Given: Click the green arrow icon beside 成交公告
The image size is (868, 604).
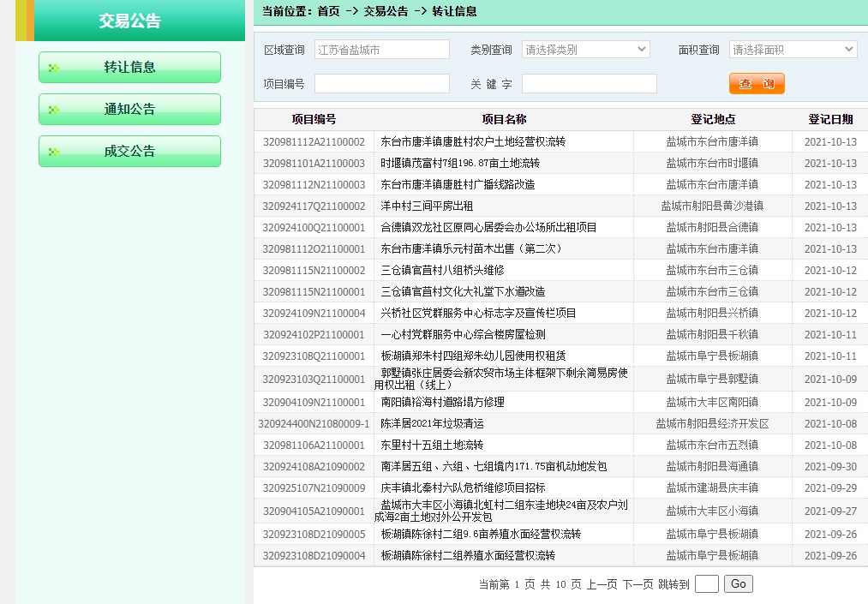Looking at the screenshot, I should click(54, 152).
